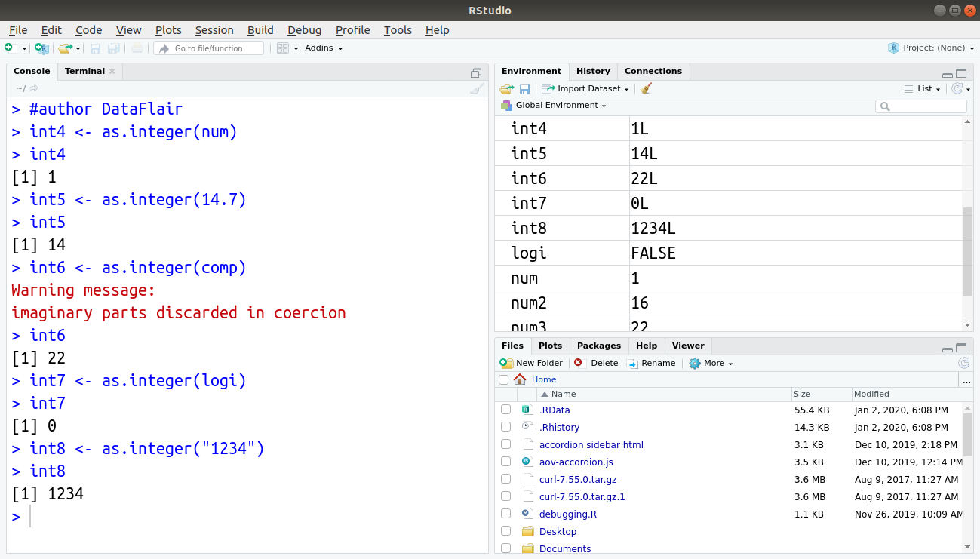The image size is (980, 559).
Task: Click the Save workspace icon in Environment pane
Action: tap(525, 89)
